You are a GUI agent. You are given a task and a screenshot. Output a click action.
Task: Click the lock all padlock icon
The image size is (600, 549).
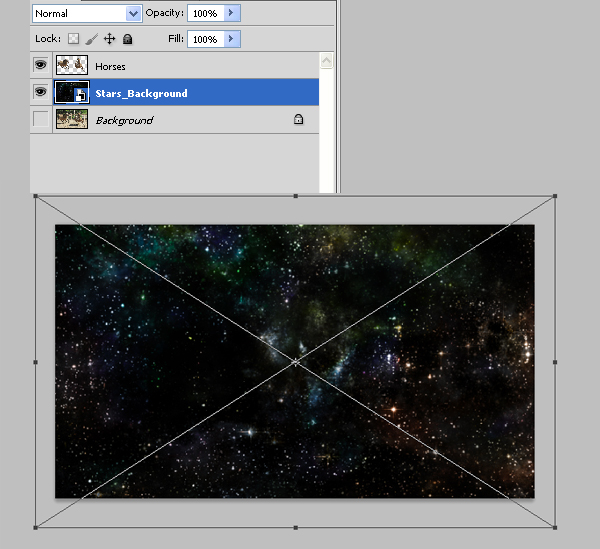click(127, 39)
